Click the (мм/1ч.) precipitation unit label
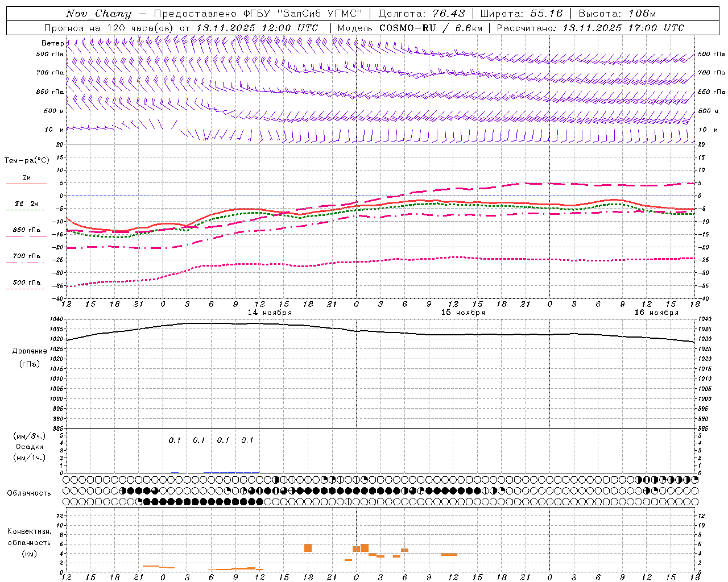This screenshot has width=728, height=582. pos(30,458)
